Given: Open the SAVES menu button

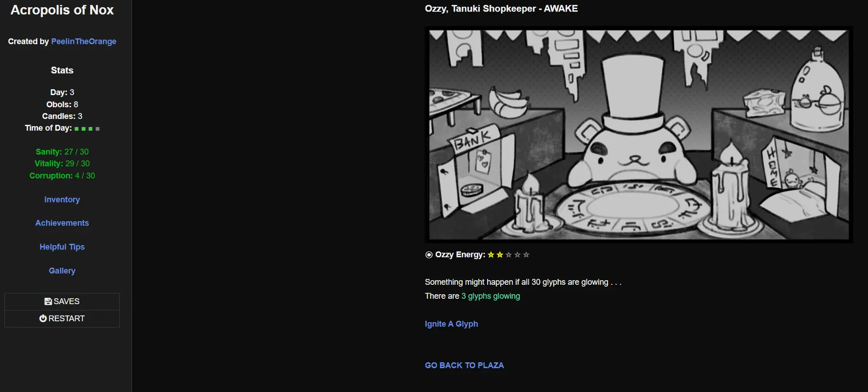Looking at the screenshot, I should [x=62, y=301].
